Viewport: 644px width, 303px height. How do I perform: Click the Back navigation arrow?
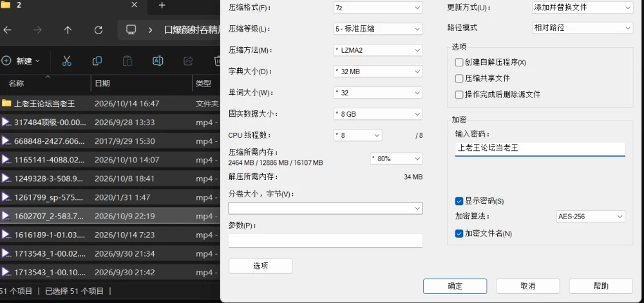pyautogui.click(x=7, y=30)
